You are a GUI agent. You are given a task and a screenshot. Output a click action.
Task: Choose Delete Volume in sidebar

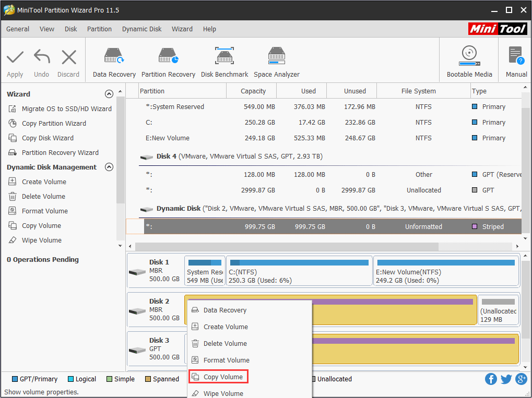point(37,196)
